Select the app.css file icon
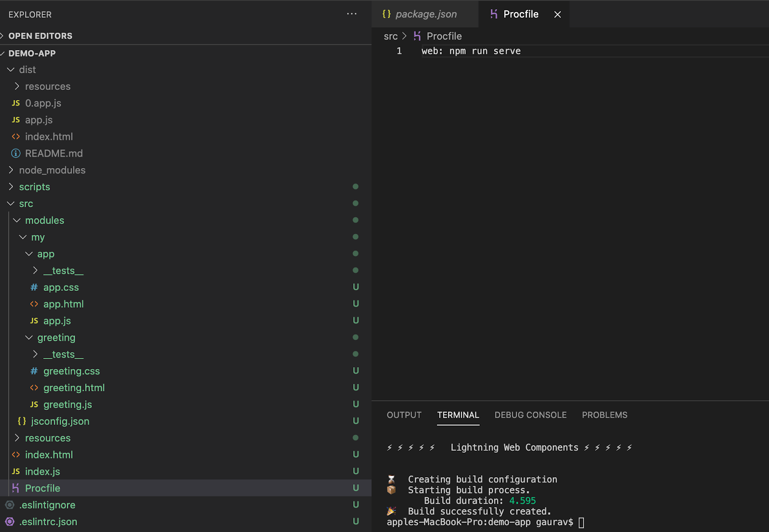The height and width of the screenshot is (532, 769). pos(33,287)
